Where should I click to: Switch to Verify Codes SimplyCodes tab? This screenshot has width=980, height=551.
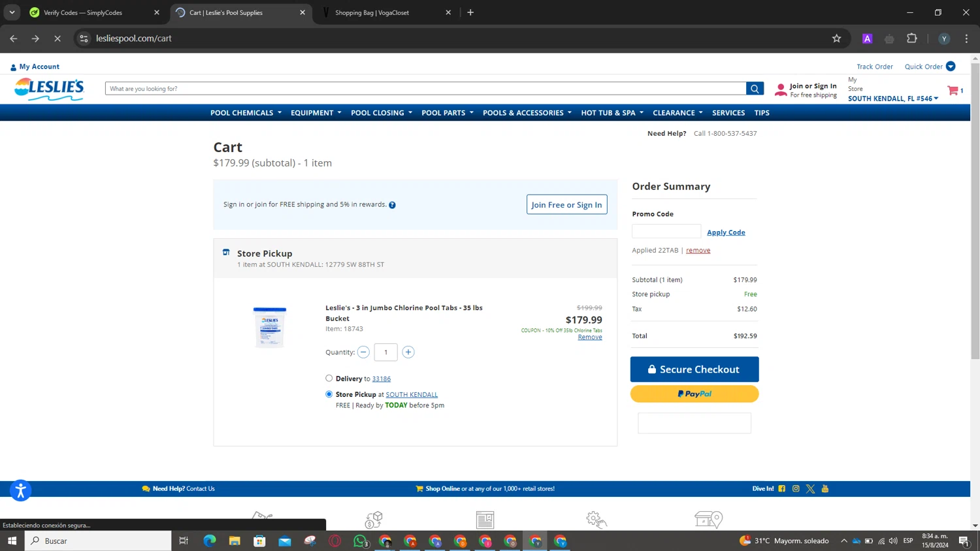95,12
